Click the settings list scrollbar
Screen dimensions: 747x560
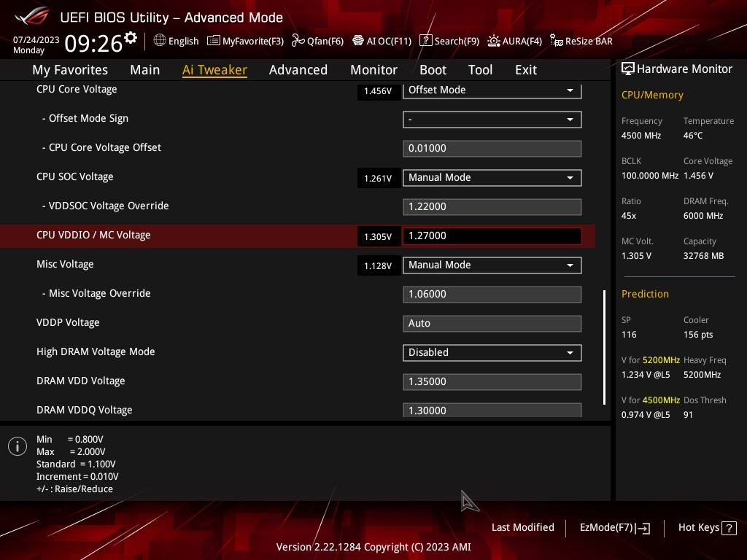605,348
